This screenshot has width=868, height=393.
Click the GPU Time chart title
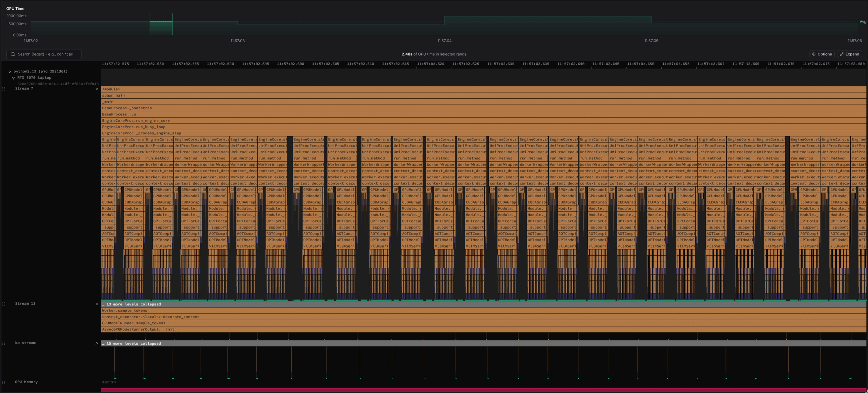pyautogui.click(x=15, y=9)
